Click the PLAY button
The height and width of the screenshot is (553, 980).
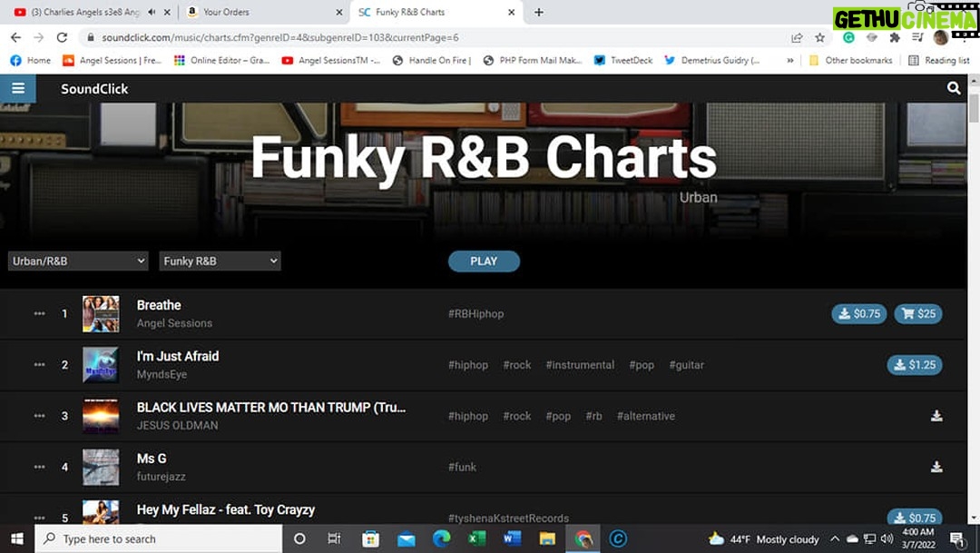click(484, 261)
